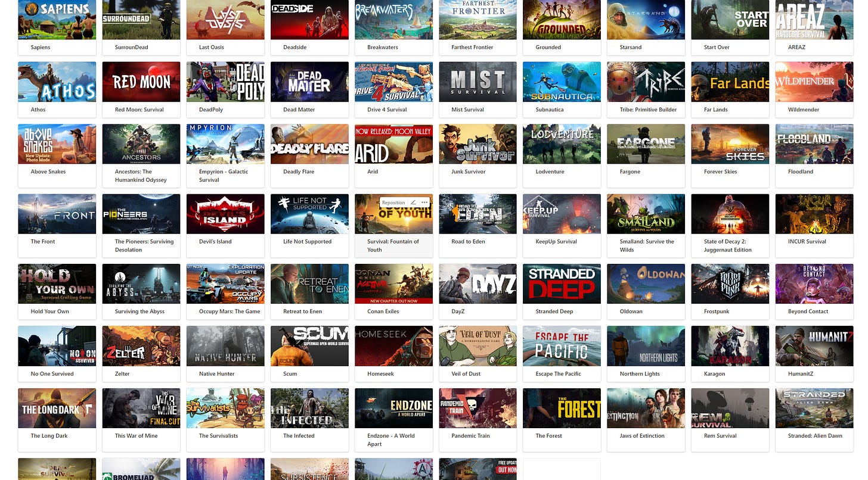This screenshot has width=868, height=480.
Task: Open the Junk Survivor thumbnail
Action: (478, 144)
